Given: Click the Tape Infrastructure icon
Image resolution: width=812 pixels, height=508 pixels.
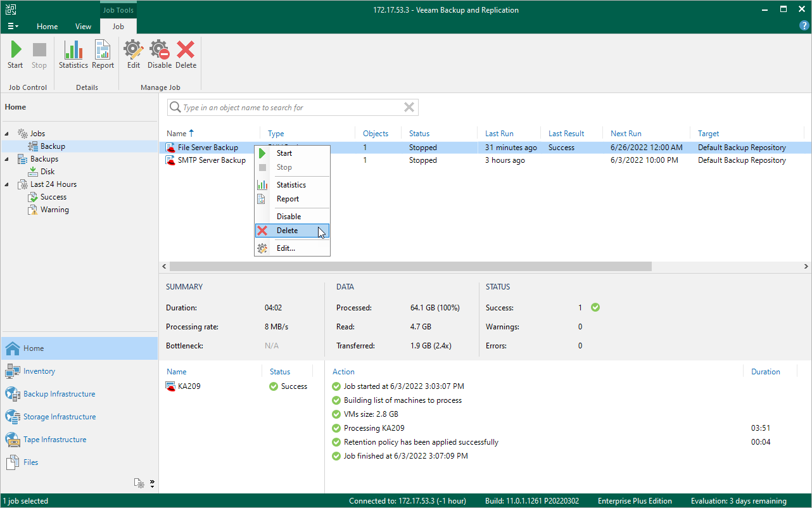Looking at the screenshot, I should (x=13, y=440).
